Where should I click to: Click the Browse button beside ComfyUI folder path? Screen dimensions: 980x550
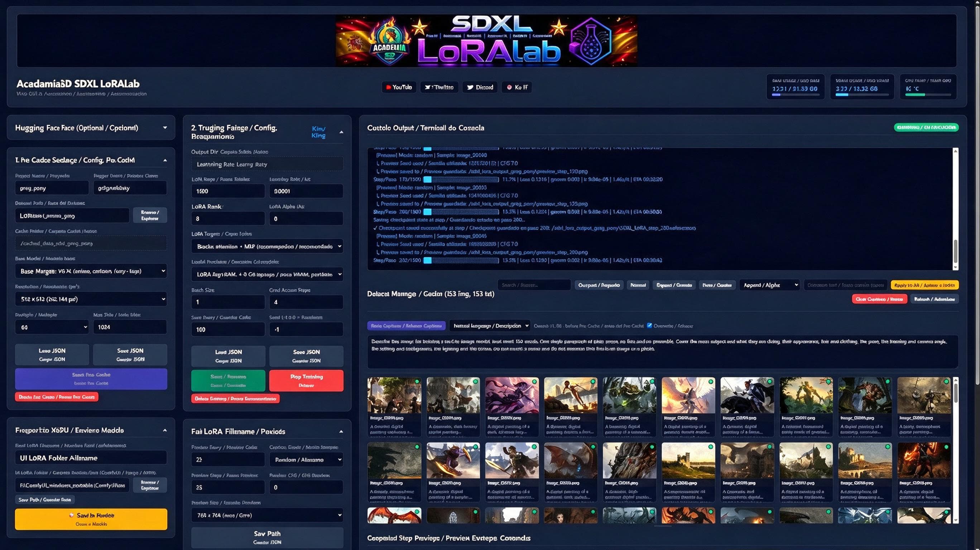click(x=150, y=485)
